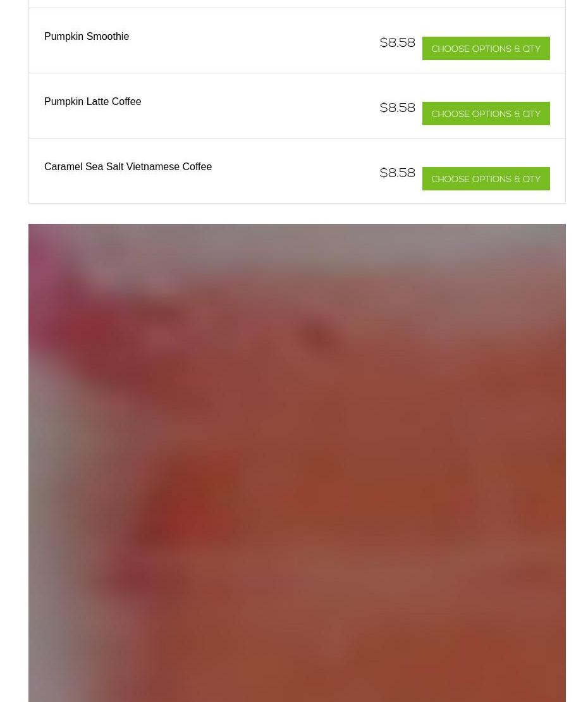The image size is (588, 702).
Task: Open Vietnamese Coffee details via its name
Action: [x=128, y=166]
